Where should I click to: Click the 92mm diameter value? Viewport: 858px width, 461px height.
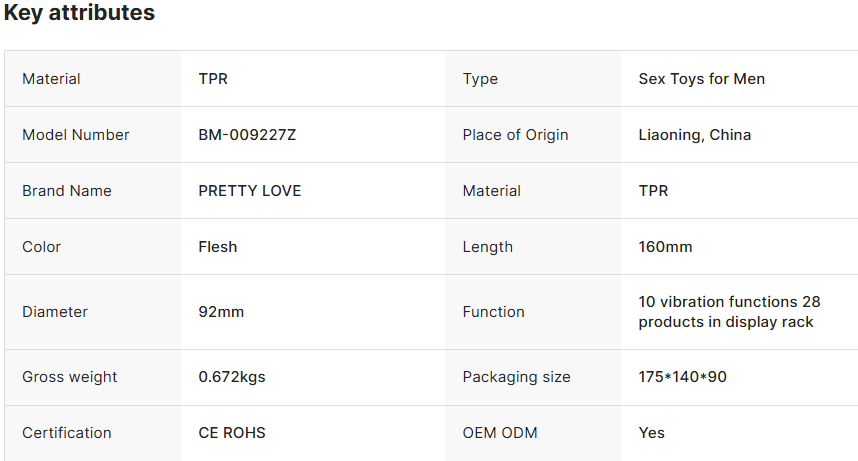point(221,312)
